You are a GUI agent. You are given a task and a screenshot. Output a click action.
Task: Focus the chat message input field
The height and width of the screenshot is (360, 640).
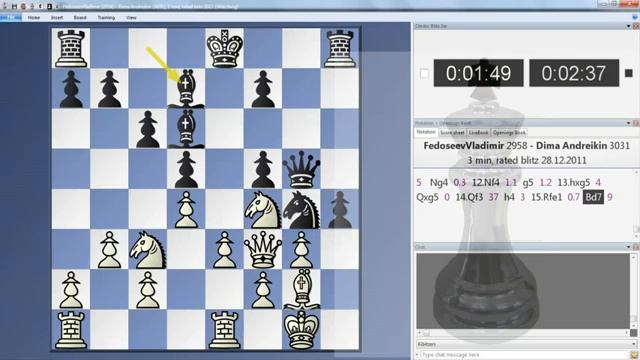pyautogui.click(x=524, y=355)
